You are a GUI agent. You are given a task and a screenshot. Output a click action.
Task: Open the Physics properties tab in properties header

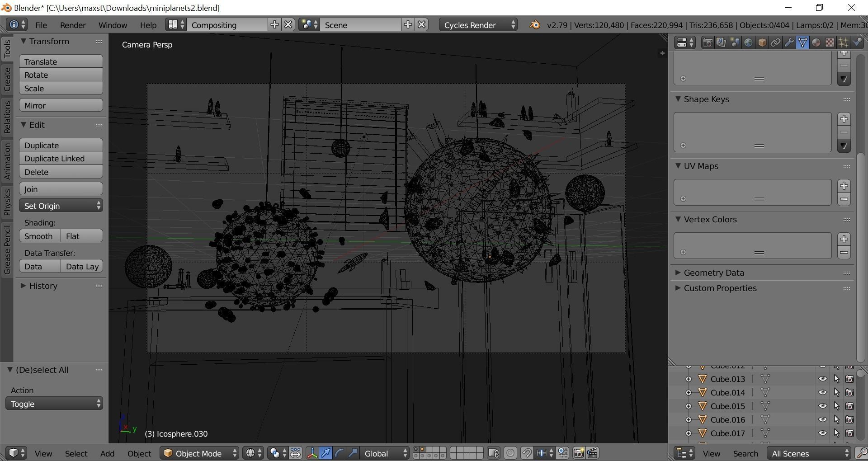point(857,42)
